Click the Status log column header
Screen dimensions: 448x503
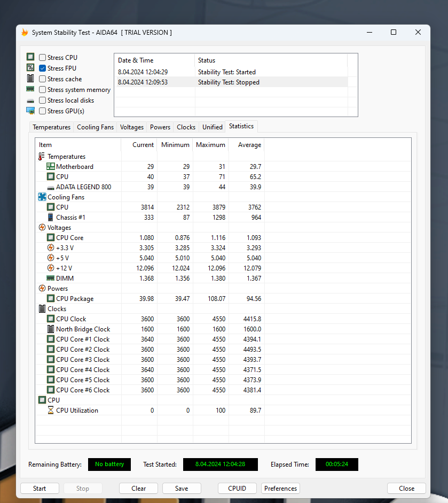click(271, 60)
